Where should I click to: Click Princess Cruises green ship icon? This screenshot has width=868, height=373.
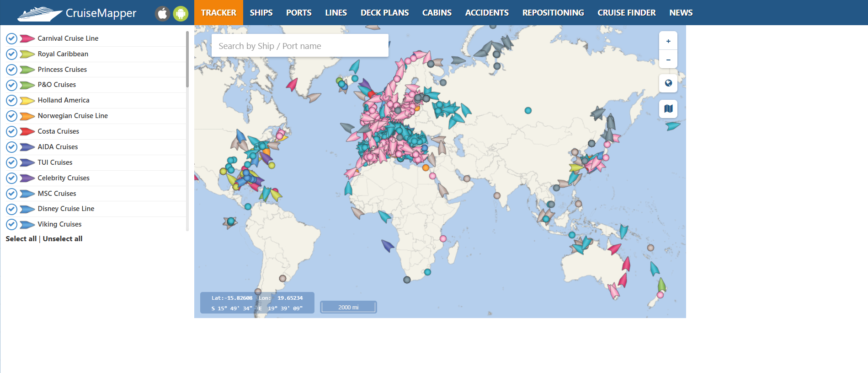click(x=27, y=70)
